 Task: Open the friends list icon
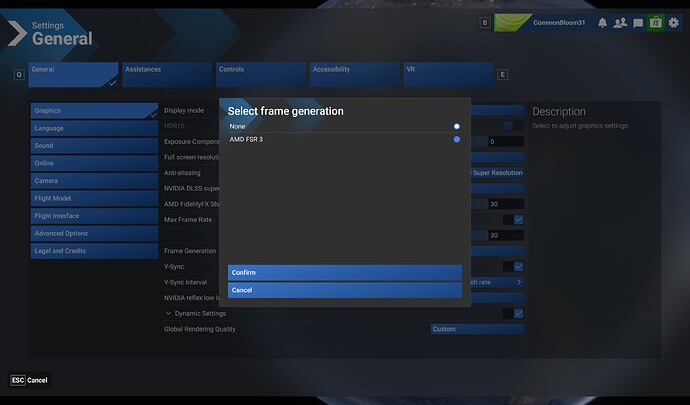point(620,22)
